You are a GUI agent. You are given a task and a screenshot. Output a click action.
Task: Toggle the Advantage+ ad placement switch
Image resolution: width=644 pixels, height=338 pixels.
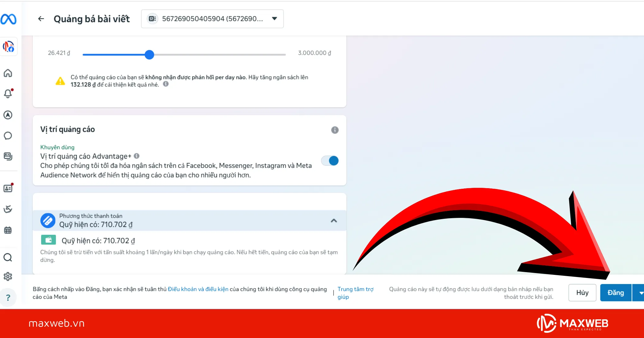point(330,161)
